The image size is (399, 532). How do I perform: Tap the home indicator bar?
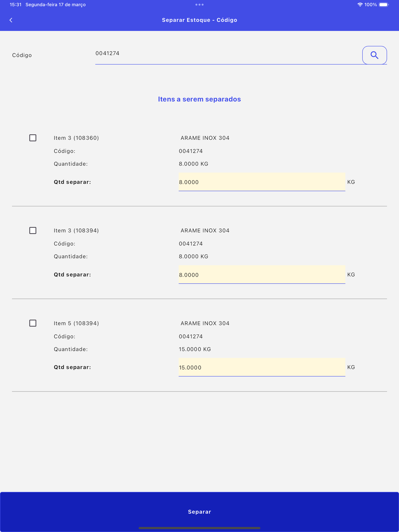(199, 528)
